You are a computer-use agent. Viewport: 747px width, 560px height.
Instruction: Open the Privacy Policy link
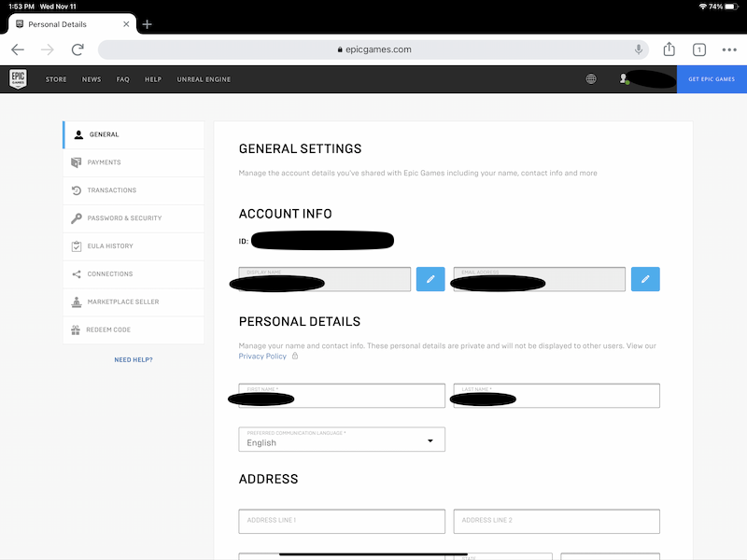262,357
